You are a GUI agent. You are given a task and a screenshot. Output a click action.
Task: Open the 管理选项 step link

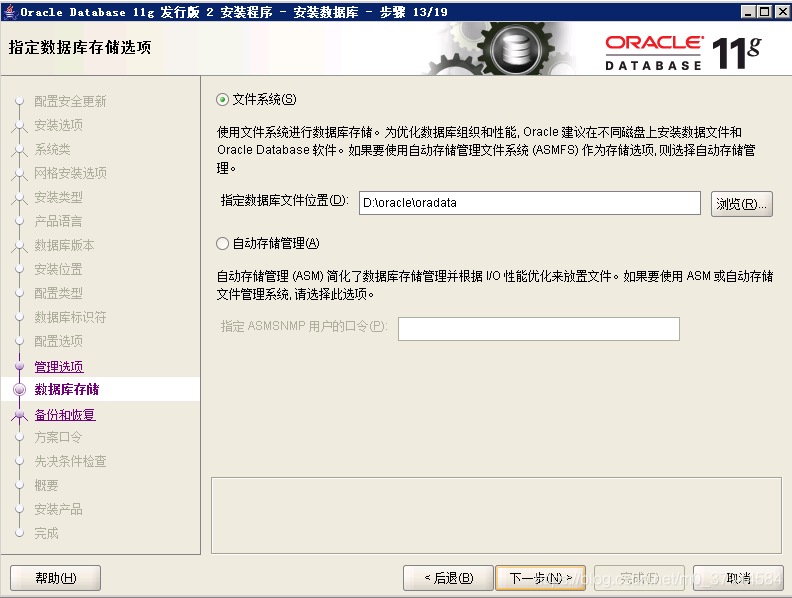[59, 366]
